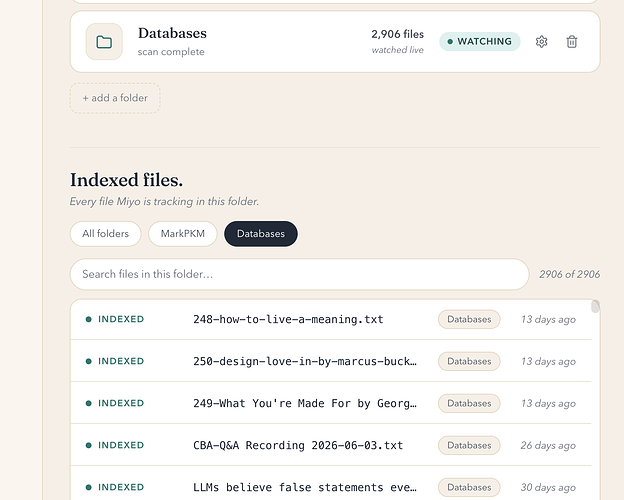
Task: Click Databases tag on 248-how-to-live row
Action: pos(469,319)
